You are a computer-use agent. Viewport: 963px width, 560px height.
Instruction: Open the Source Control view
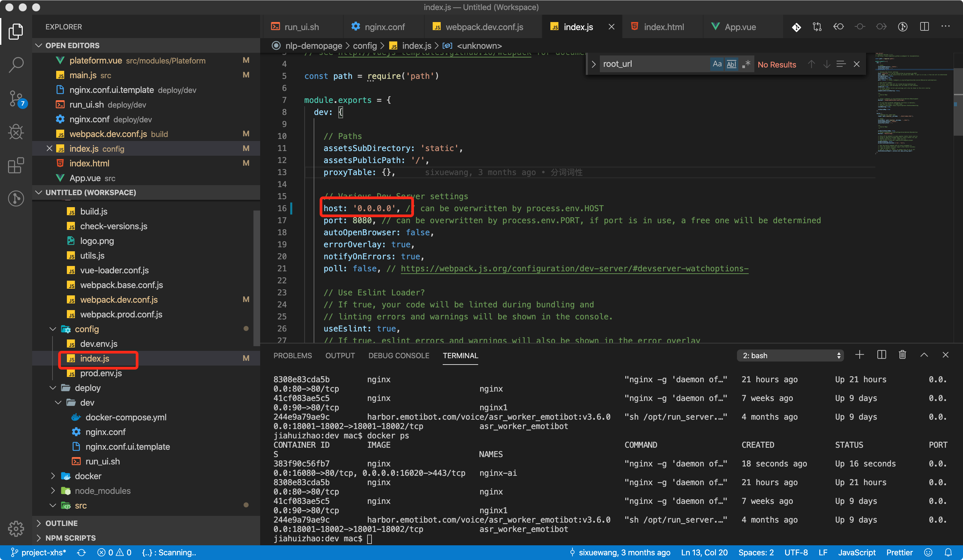(x=16, y=99)
